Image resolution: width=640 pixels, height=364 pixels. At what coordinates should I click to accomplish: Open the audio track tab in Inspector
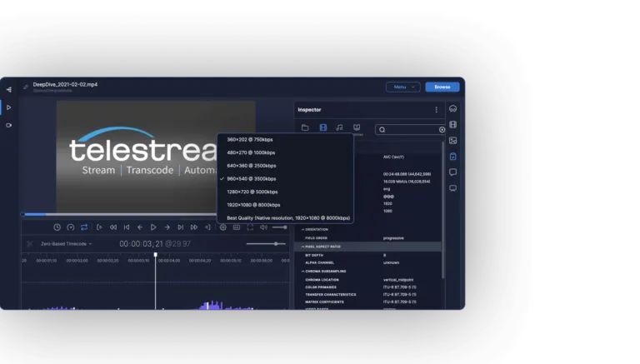pyautogui.click(x=339, y=128)
